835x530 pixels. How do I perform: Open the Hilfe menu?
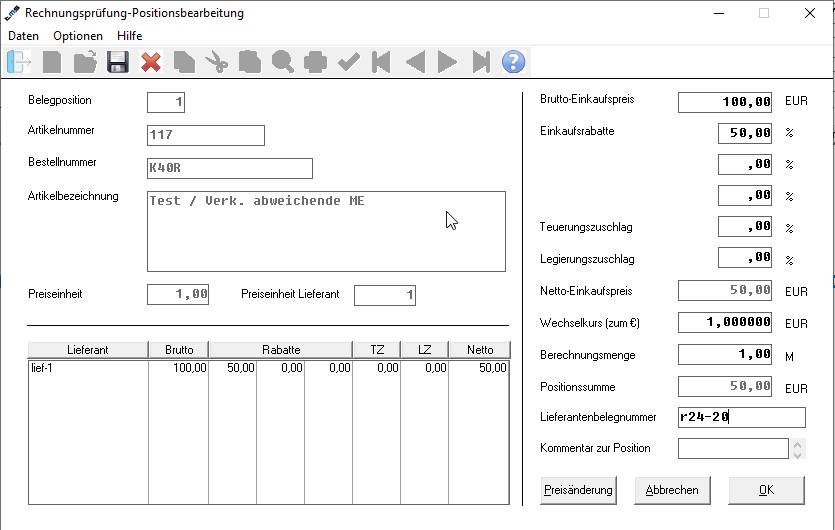coord(129,36)
